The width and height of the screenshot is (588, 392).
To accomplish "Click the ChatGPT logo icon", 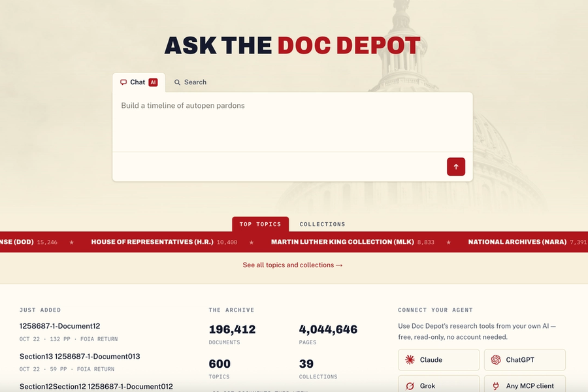I will click(496, 360).
